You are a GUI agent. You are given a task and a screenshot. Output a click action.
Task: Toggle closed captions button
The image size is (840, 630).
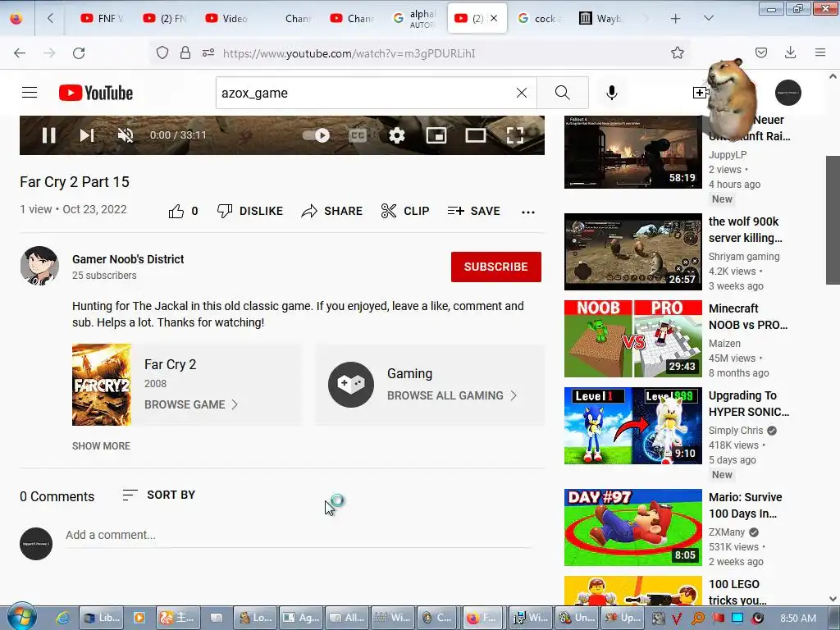click(358, 135)
